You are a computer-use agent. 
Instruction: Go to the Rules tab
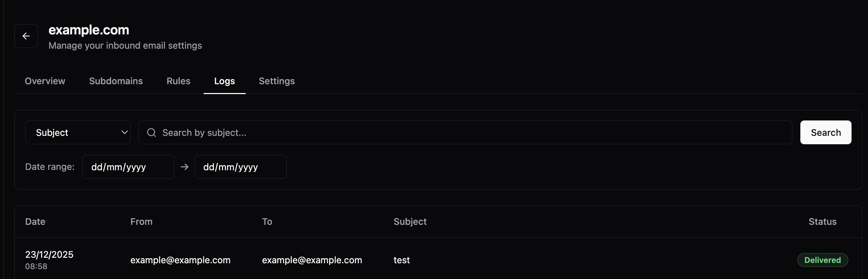pos(178,81)
